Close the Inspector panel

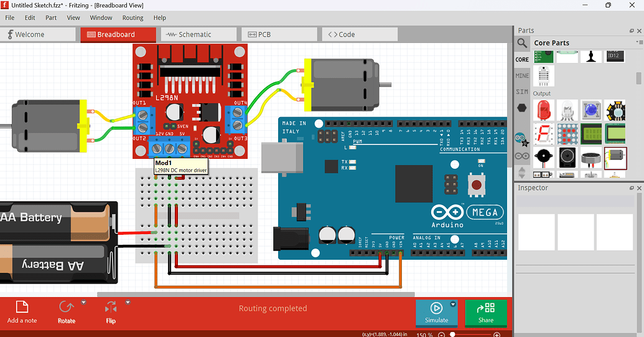[639, 188]
